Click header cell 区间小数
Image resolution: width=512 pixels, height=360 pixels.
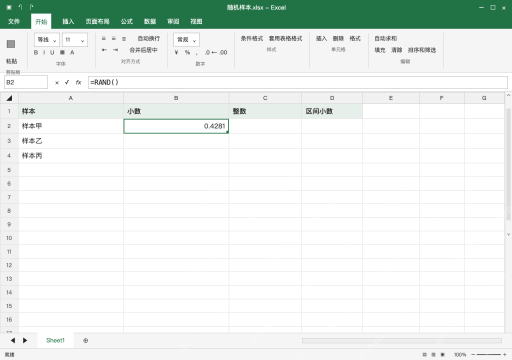pyautogui.click(x=332, y=111)
